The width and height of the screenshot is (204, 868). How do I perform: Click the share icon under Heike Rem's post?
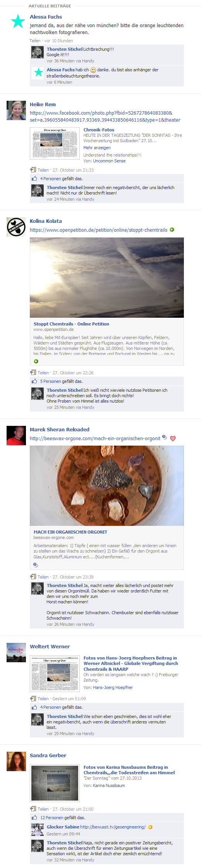pyautogui.click(x=33, y=170)
